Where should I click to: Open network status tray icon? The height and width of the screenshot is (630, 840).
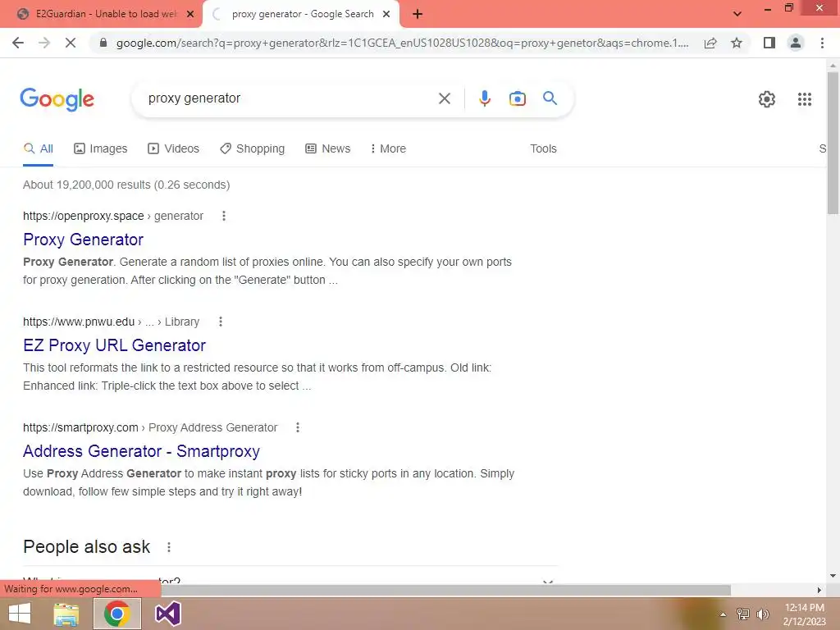click(742, 614)
